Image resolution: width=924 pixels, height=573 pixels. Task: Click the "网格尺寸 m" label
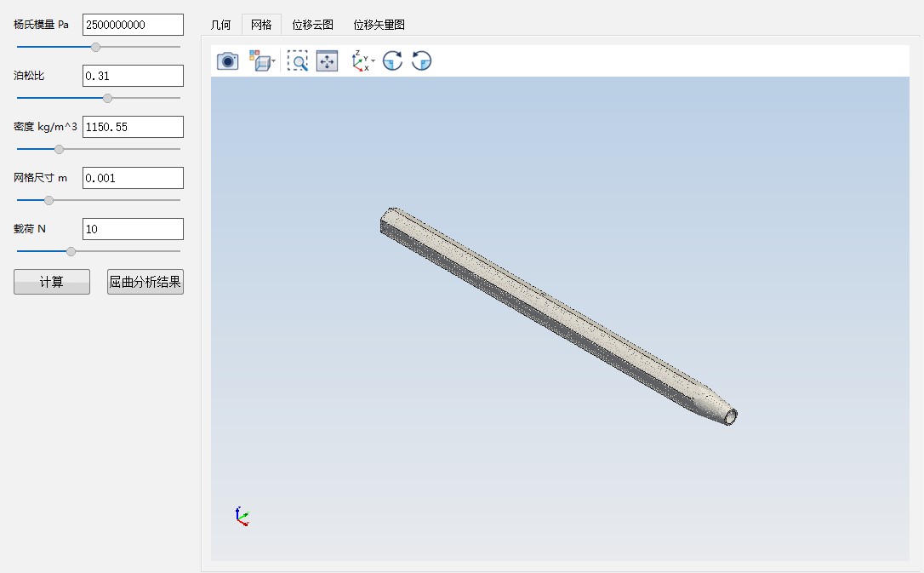(x=40, y=177)
